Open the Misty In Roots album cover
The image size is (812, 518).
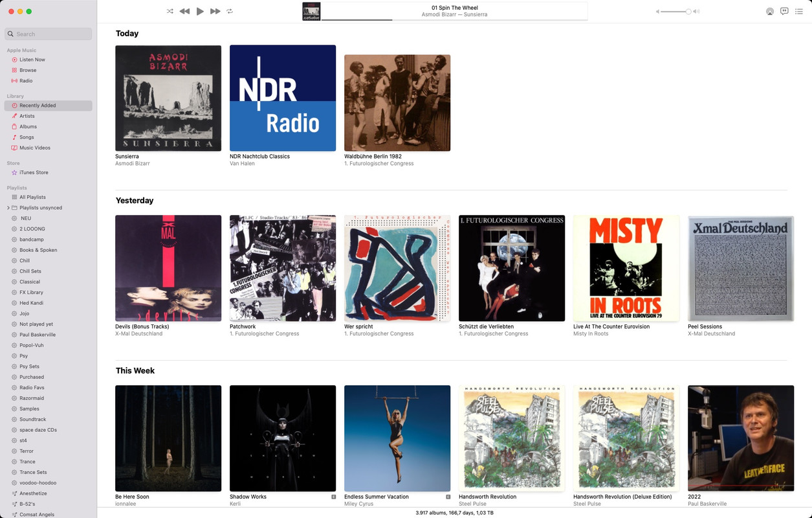626,268
